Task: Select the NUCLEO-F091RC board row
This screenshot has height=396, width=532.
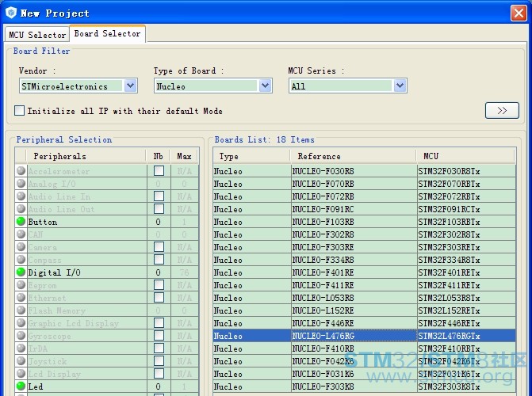Action: (365, 209)
